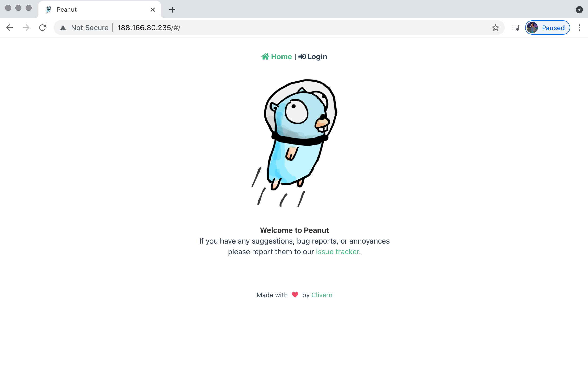Bookmark this page with the star icon

[x=495, y=28]
